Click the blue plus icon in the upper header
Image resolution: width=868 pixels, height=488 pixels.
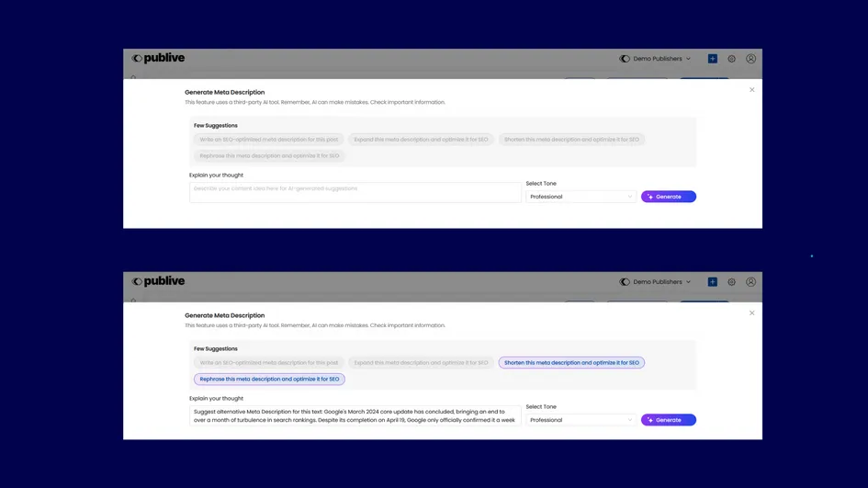[712, 59]
